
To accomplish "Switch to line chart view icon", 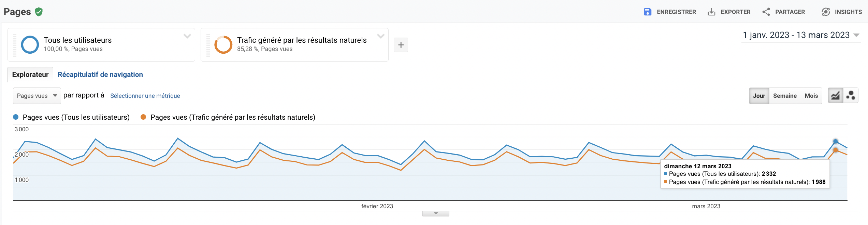I will pyautogui.click(x=835, y=96).
